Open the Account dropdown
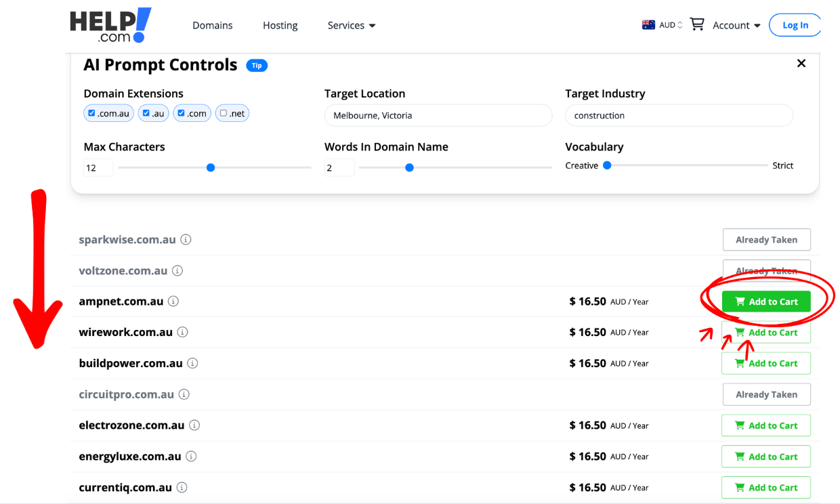This screenshot has height=504, width=840. [x=736, y=26]
